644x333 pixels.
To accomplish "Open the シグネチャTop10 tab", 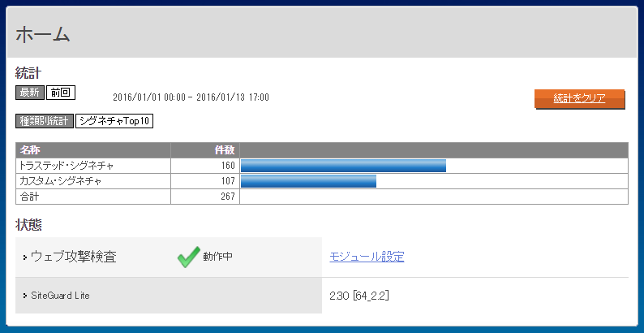I will 114,122.
